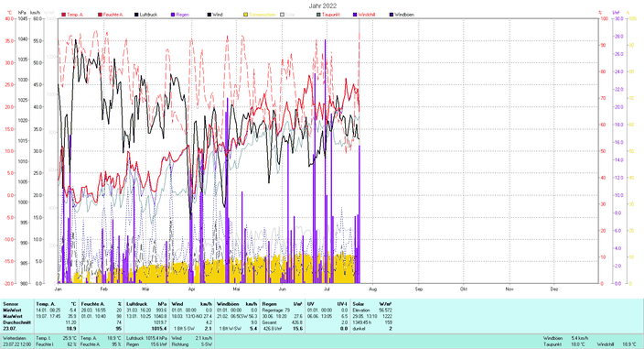
Task: Click the 'km/h' unit label above left axis
Action: [36, 13]
